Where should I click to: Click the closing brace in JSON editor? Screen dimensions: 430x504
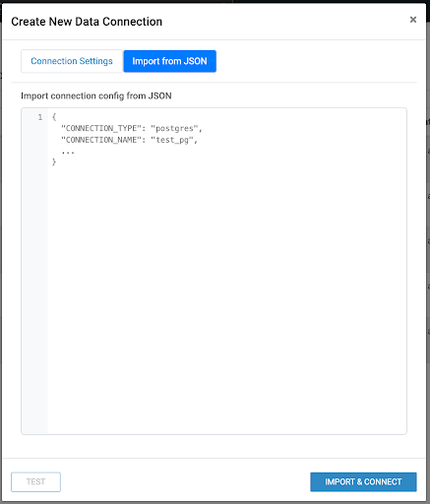click(x=54, y=161)
